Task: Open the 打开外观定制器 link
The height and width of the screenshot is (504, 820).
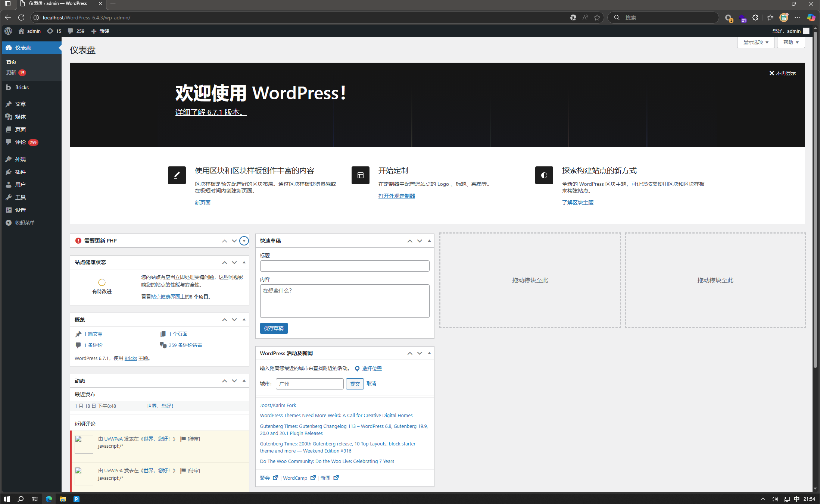Action: [396, 196]
